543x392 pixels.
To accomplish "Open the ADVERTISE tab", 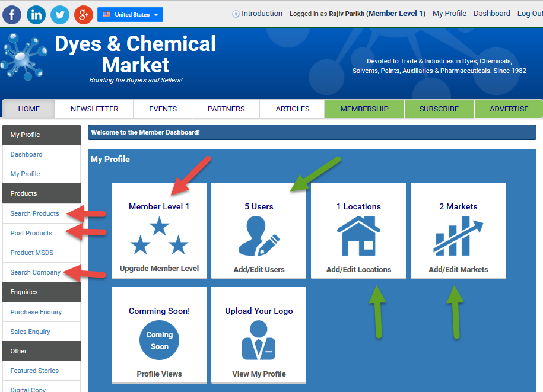I will [x=509, y=109].
